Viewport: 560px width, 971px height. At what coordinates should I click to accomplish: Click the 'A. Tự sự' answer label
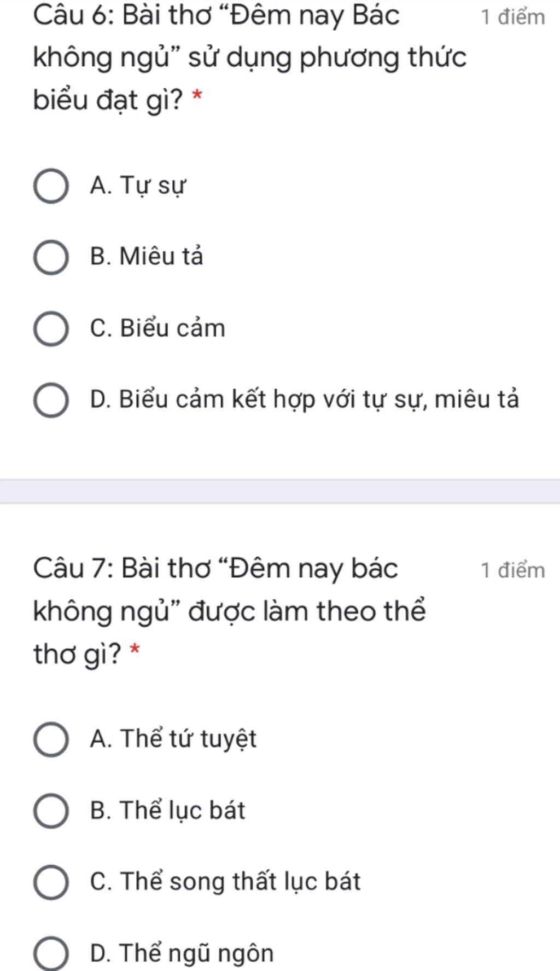point(138,186)
